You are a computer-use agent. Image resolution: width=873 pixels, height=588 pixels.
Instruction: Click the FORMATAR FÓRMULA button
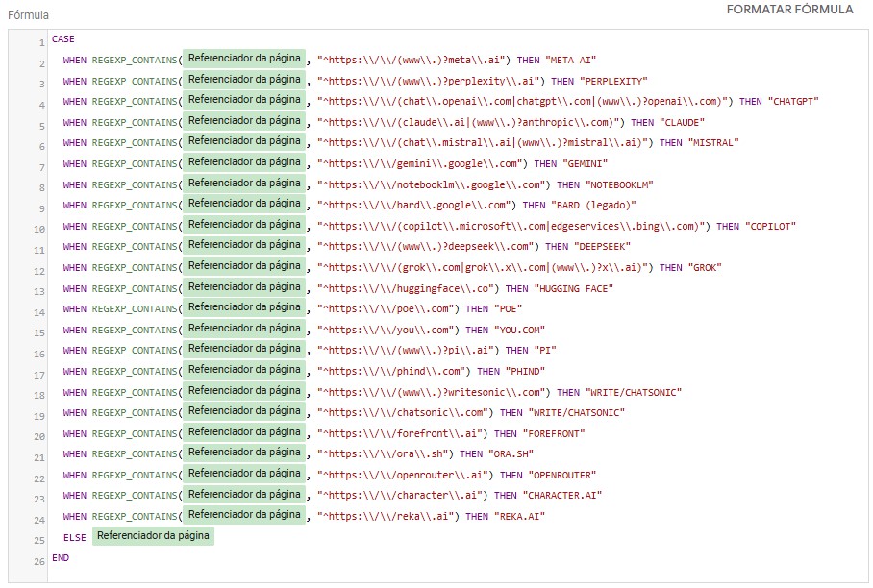coord(789,10)
